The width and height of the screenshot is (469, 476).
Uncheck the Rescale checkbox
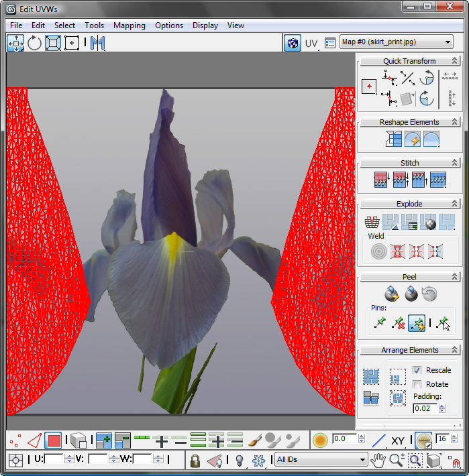[417, 370]
